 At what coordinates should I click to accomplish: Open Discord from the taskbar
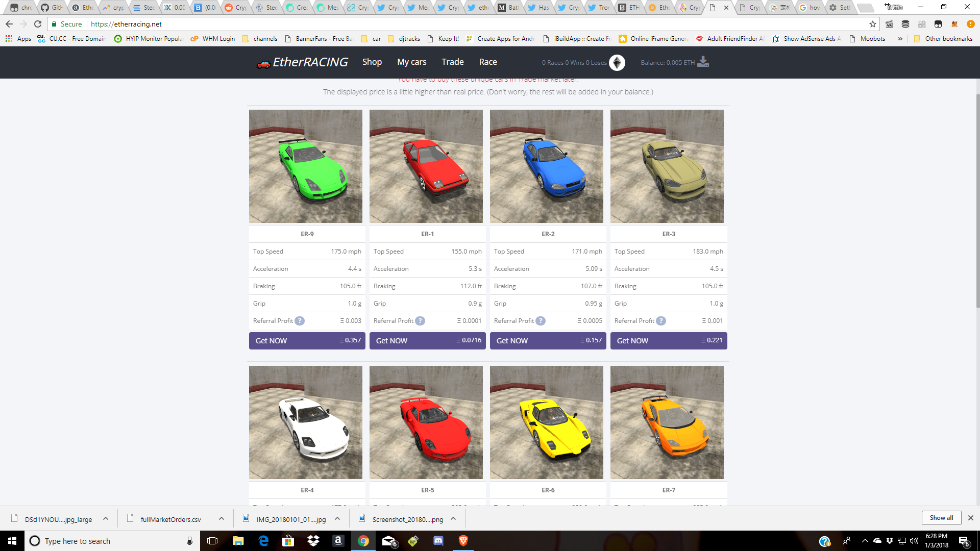(x=438, y=541)
